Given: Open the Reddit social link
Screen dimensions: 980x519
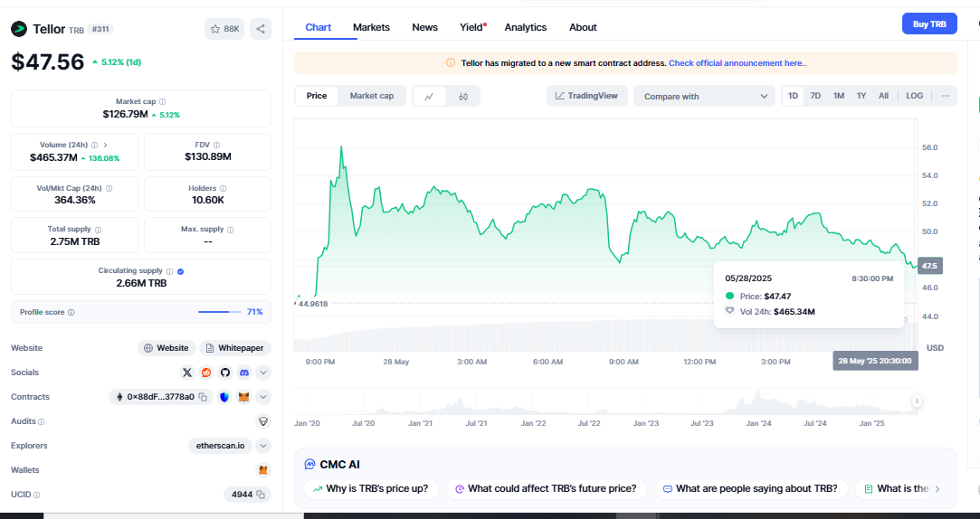Looking at the screenshot, I should pos(205,373).
